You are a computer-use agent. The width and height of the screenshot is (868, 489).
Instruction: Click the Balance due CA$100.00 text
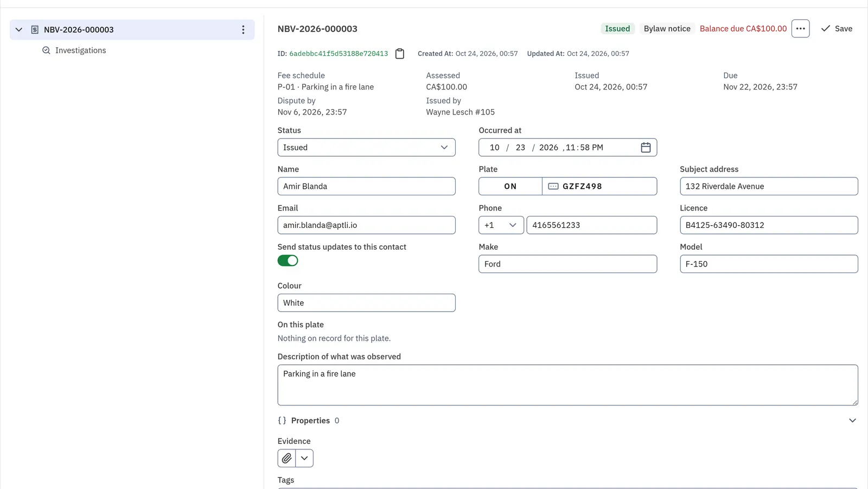743,29
